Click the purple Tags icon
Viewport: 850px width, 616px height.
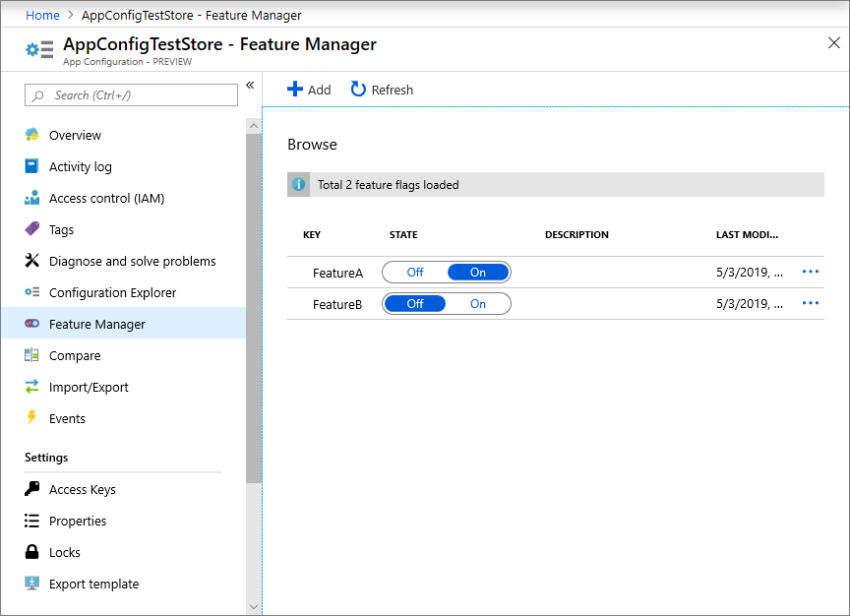click(x=31, y=229)
